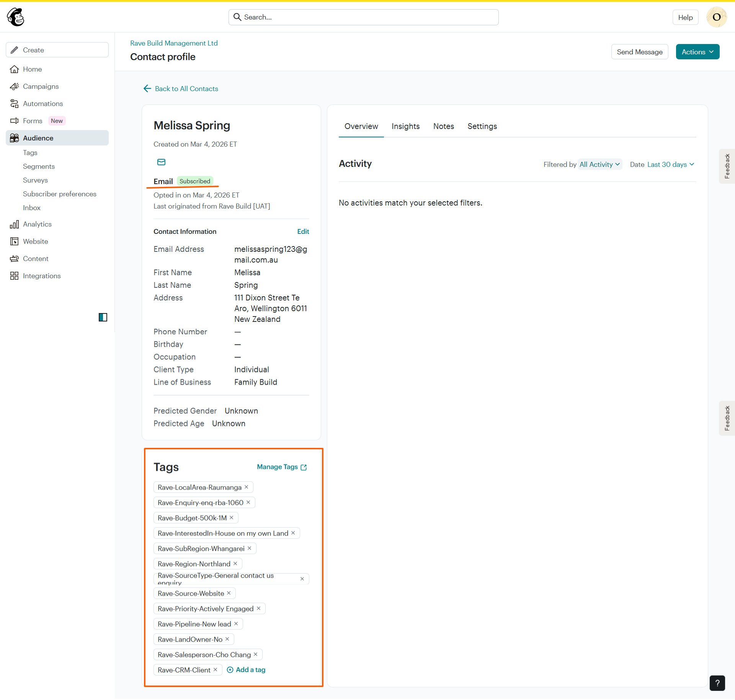Focus the Search input field
Screen dimensions: 735x700
(x=364, y=17)
